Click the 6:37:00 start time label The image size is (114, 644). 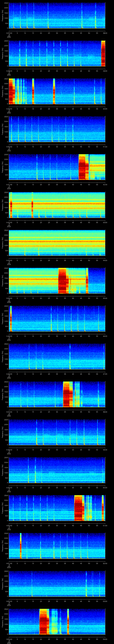[x=9, y=33]
